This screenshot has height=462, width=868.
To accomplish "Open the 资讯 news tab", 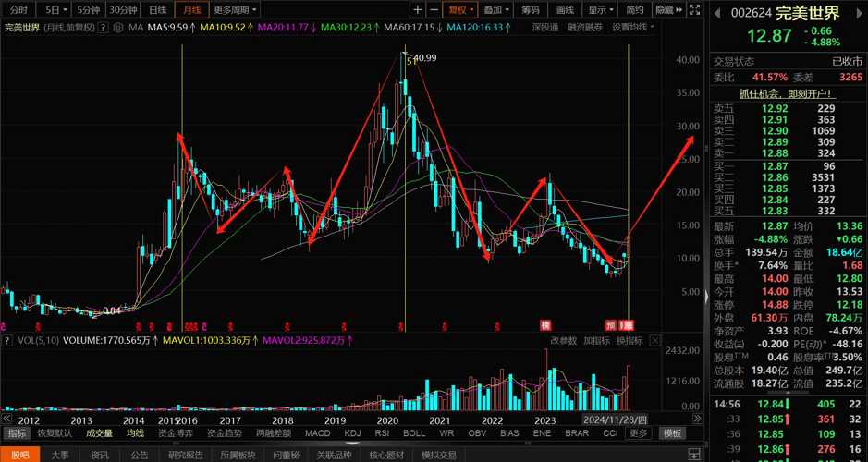I will (100, 456).
